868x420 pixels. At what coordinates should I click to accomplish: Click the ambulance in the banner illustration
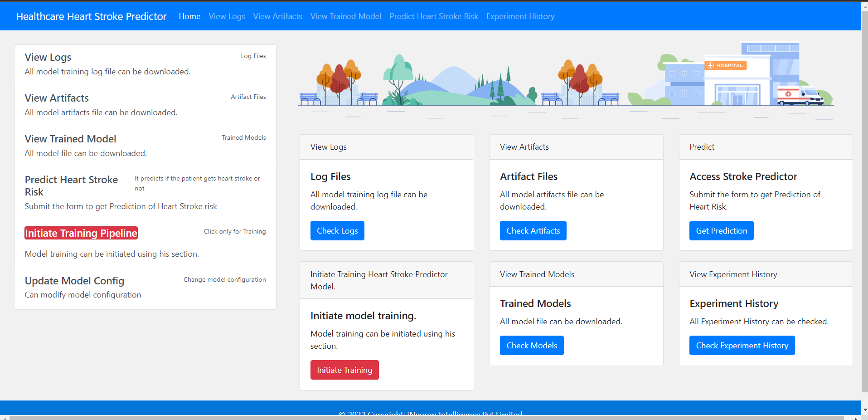[800, 95]
